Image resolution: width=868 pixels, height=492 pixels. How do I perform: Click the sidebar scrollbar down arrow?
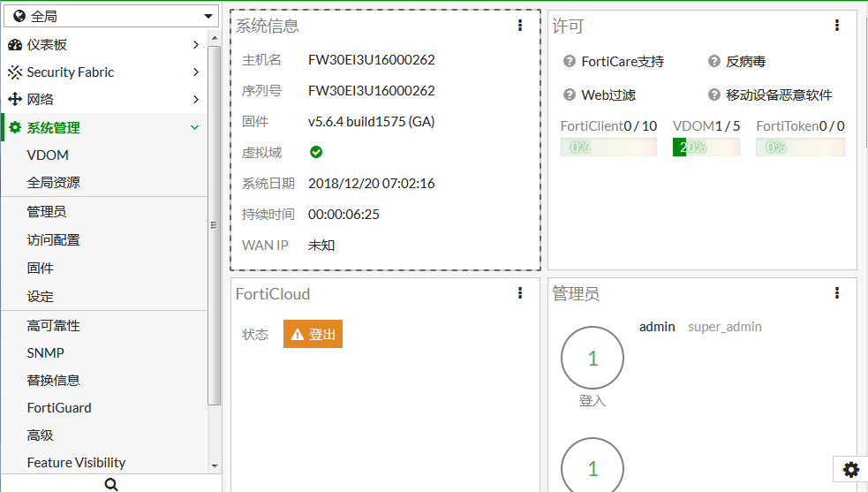215,466
